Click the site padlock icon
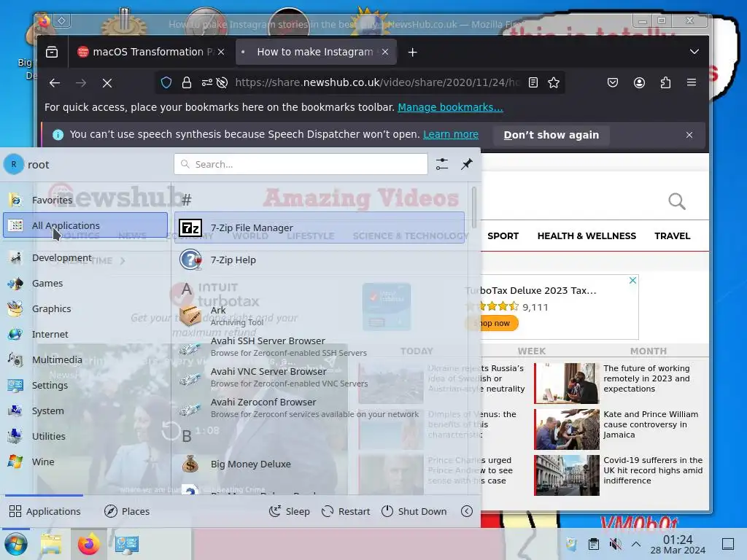The height and width of the screenshot is (560, 747). [x=187, y=83]
